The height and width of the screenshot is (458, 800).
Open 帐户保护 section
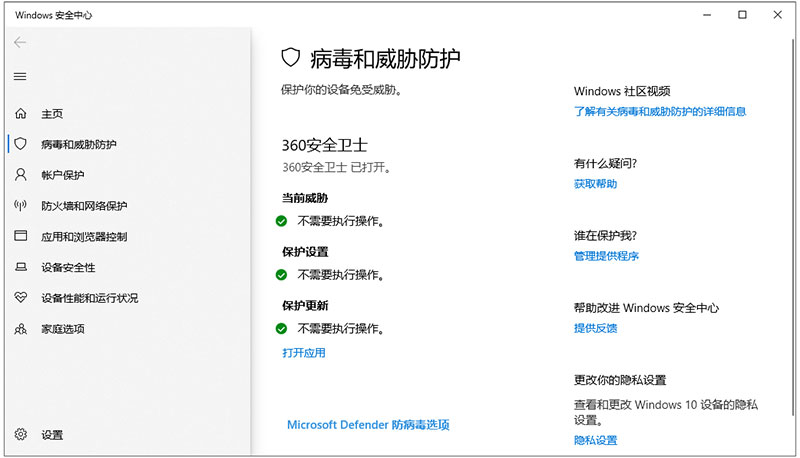click(63, 175)
